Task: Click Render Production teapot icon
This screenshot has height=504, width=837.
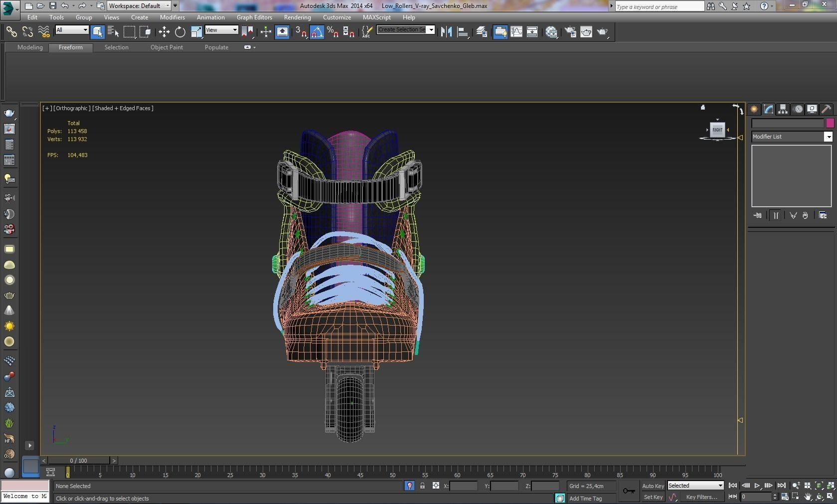Action: pyautogui.click(x=603, y=32)
